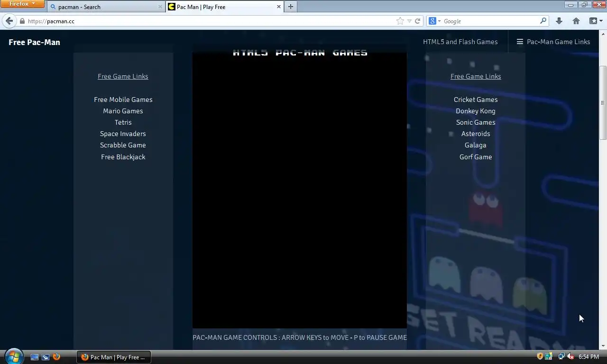Open Galaga link
The width and height of the screenshot is (607, 364).
476,145
